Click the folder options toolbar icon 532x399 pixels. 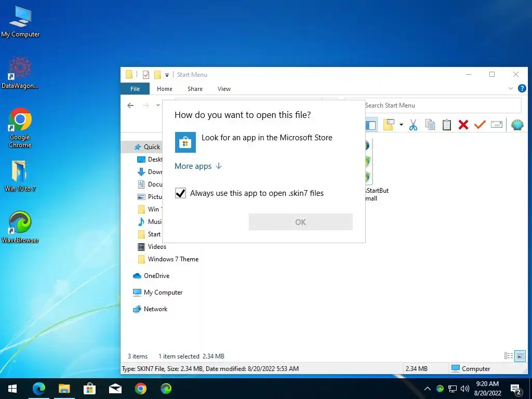(x=389, y=125)
